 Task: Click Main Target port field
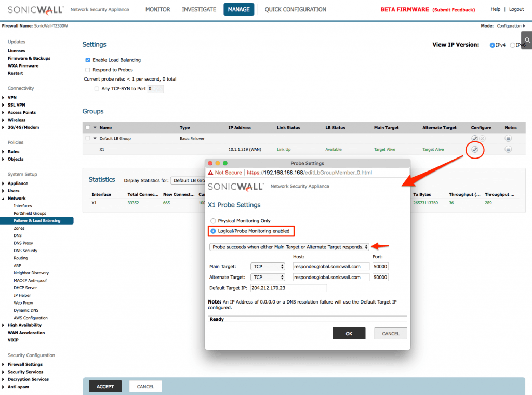(380, 267)
